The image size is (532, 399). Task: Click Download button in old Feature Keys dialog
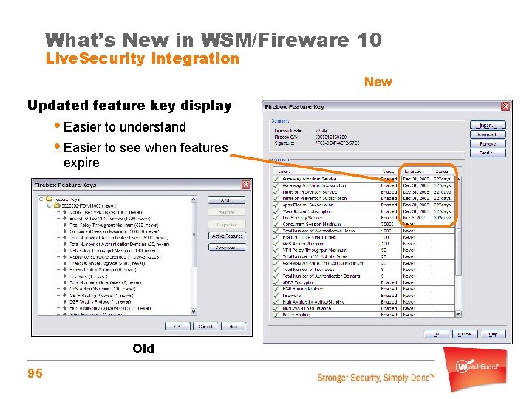click(x=227, y=248)
